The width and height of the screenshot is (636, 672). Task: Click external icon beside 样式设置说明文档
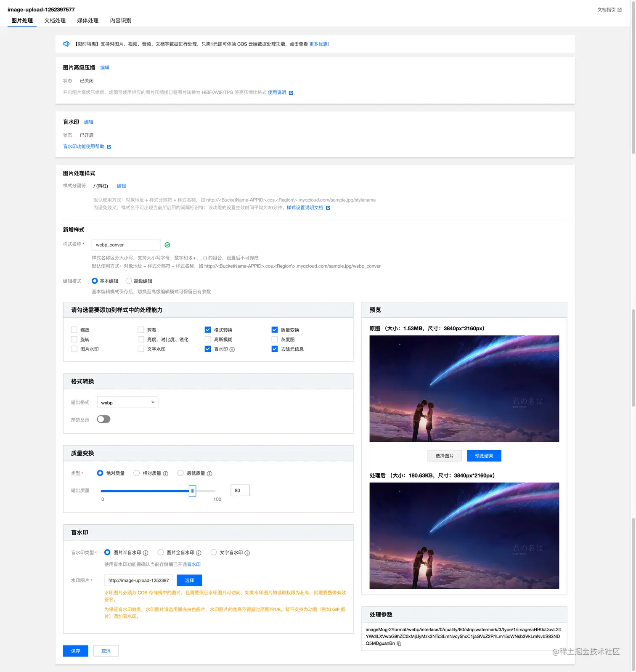click(328, 208)
